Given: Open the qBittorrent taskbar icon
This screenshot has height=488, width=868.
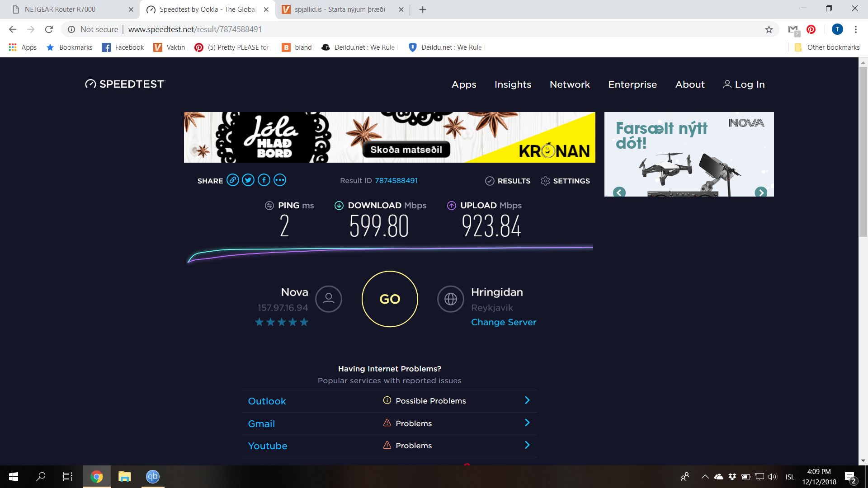Looking at the screenshot, I should click(153, 477).
